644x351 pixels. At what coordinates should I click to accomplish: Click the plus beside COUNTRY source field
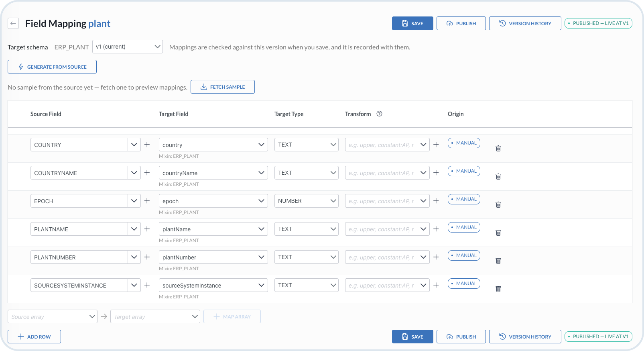tap(147, 145)
